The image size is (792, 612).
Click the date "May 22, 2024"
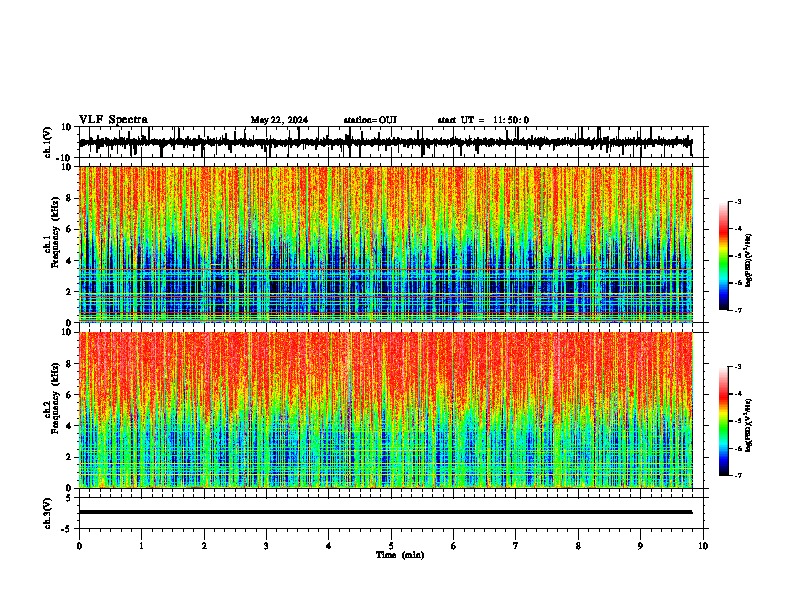coord(279,120)
